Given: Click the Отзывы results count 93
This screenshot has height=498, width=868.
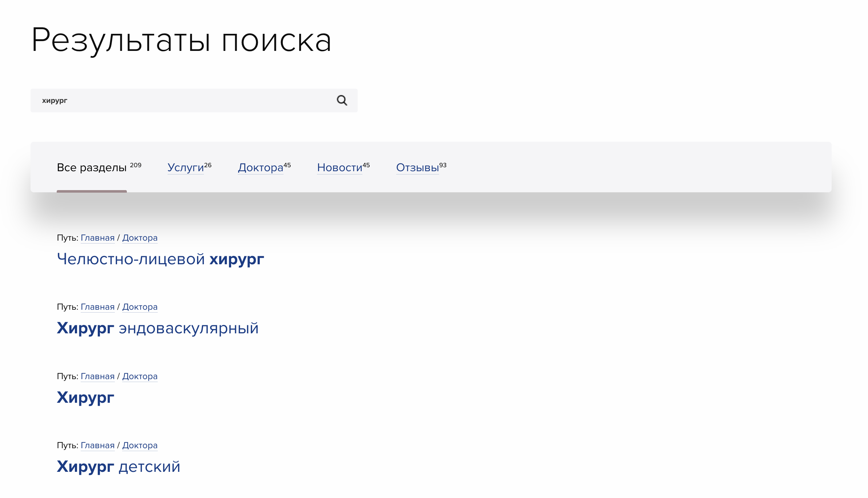Looking at the screenshot, I should coord(443,165).
